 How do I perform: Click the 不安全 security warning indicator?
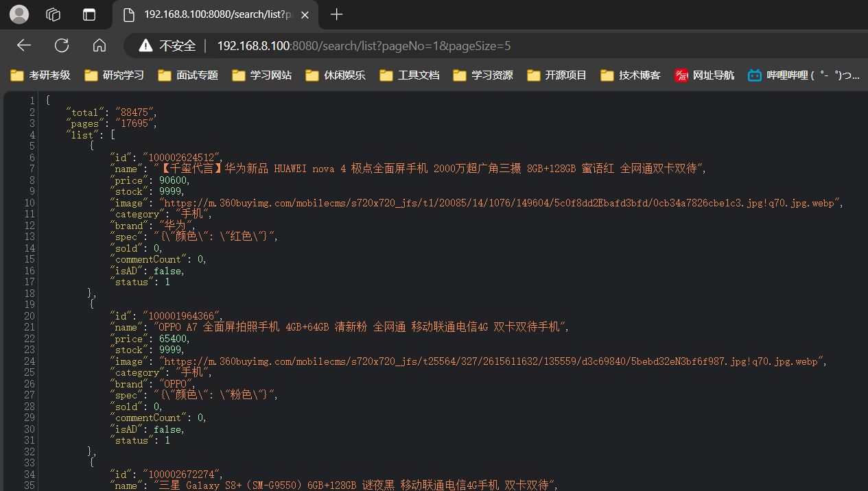tap(167, 46)
